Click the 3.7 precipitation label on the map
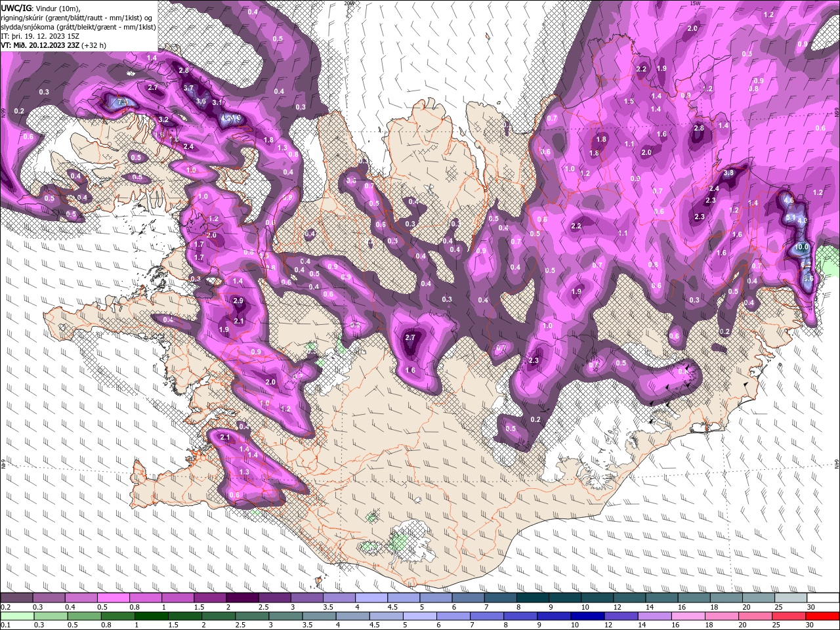Screen dimensions: 840x630 click(x=188, y=88)
